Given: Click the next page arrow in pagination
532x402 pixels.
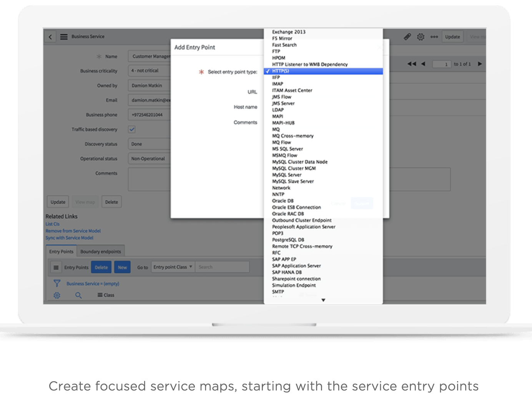Looking at the screenshot, I should tap(480, 64).
